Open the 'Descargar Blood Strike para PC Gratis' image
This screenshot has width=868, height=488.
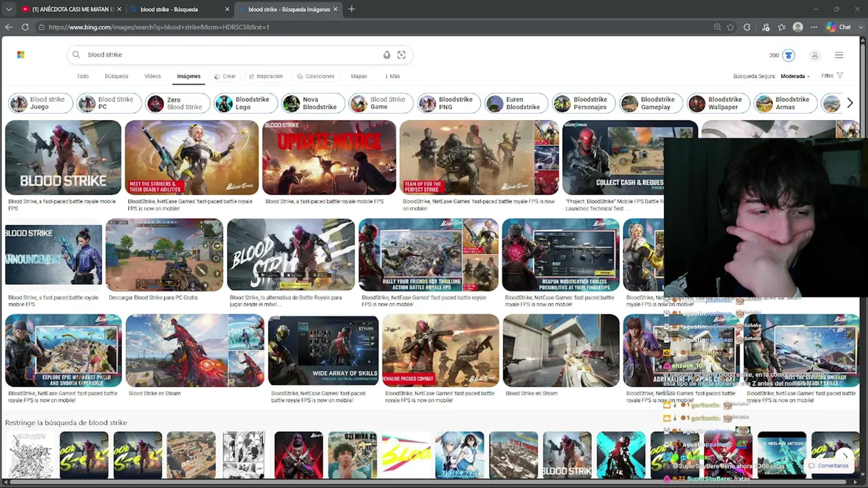pos(164,255)
